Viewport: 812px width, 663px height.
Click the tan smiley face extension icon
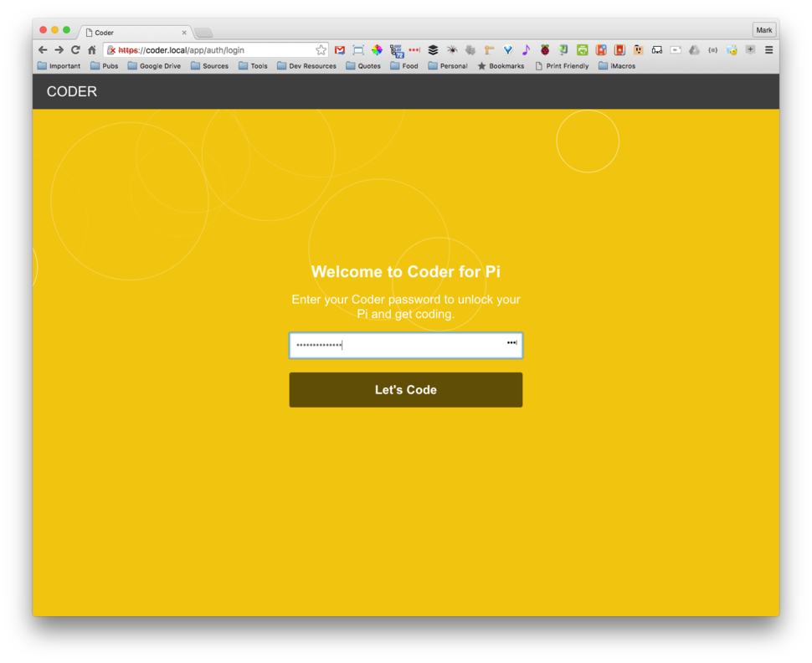pos(638,50)
